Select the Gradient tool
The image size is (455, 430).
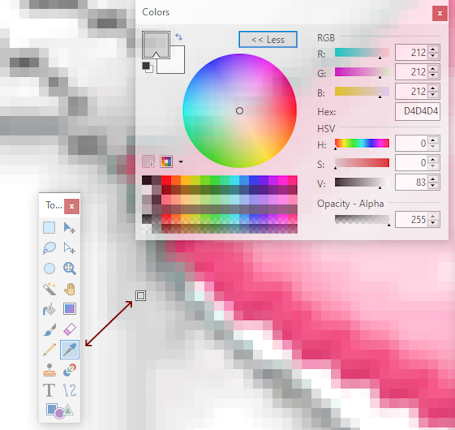[69, 309]
